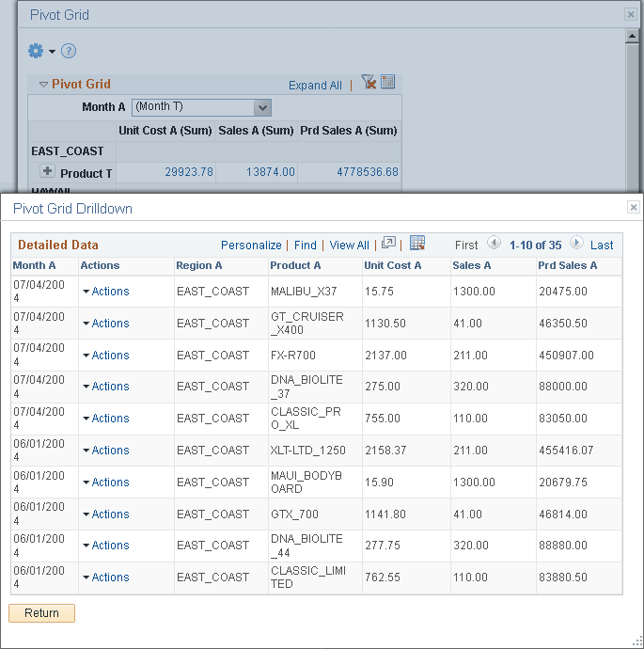Sort by the Sales A column header
Screen dimensions: 644x649
tap(472, 265)
